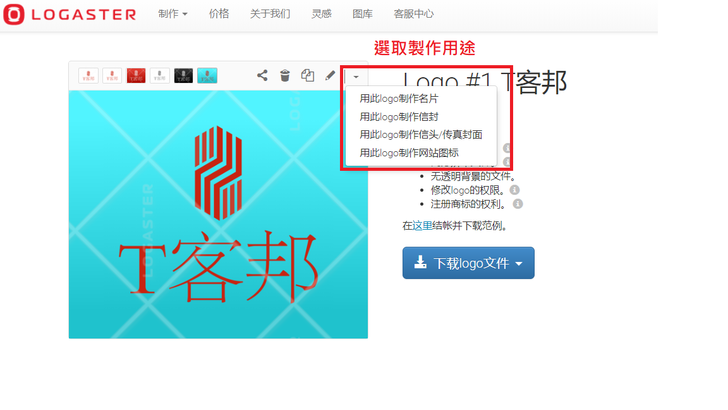Visit the 客服中心 page

414,14
